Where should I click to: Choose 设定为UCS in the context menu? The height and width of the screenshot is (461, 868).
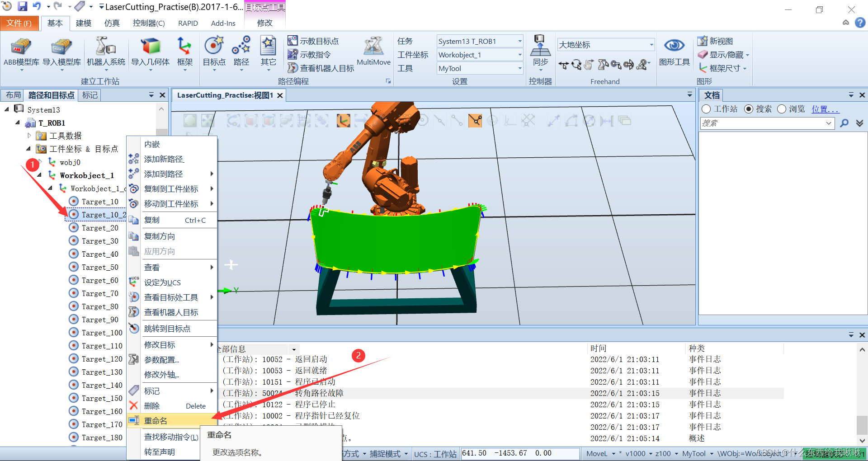[x=172, y=282]
